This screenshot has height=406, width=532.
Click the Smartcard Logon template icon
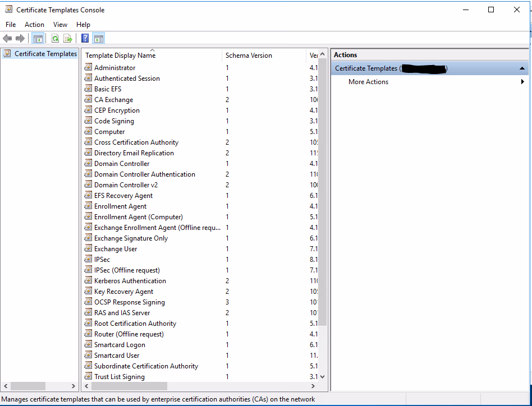(x=88, y=345)
